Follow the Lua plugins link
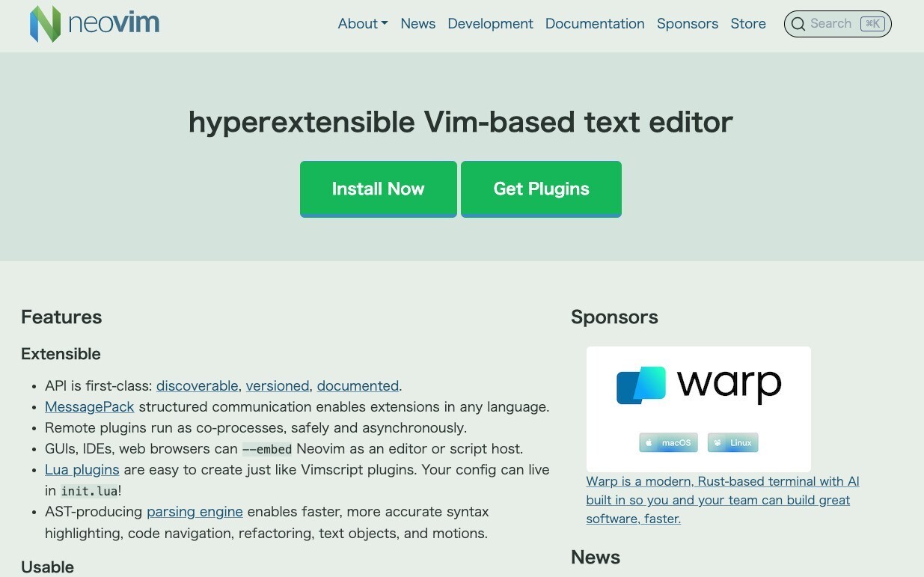Screen dimensions: 924x577 coord(82,470)
